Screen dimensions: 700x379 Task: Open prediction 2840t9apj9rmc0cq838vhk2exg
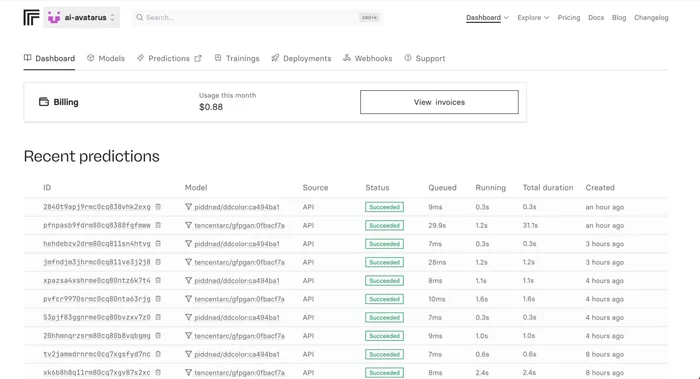click(96, 207)
